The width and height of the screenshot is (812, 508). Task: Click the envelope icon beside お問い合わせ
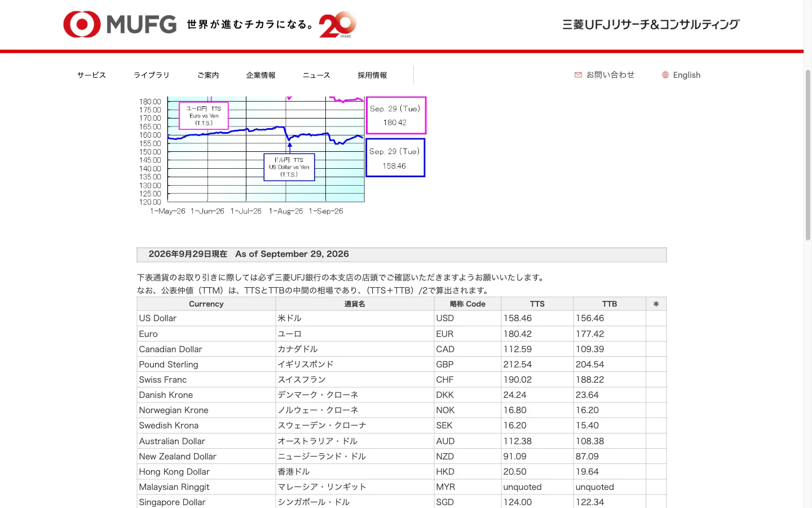(578, 75)
